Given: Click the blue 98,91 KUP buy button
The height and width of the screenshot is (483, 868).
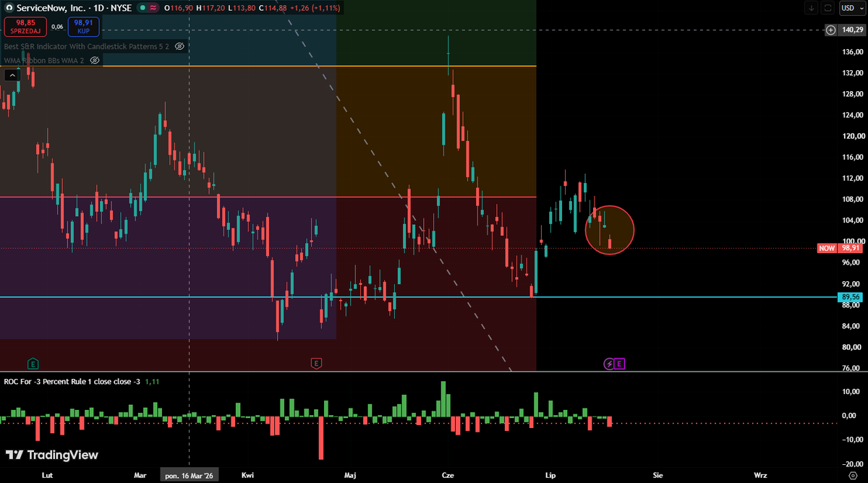Looking at the screenshot, I should pyautogui.click(x=85, y=27).
